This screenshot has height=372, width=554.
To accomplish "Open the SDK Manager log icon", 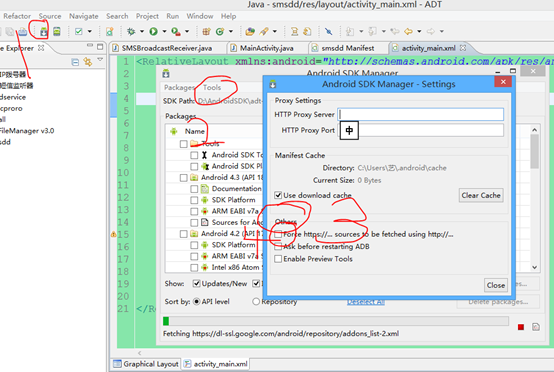I will pos(536,327).
